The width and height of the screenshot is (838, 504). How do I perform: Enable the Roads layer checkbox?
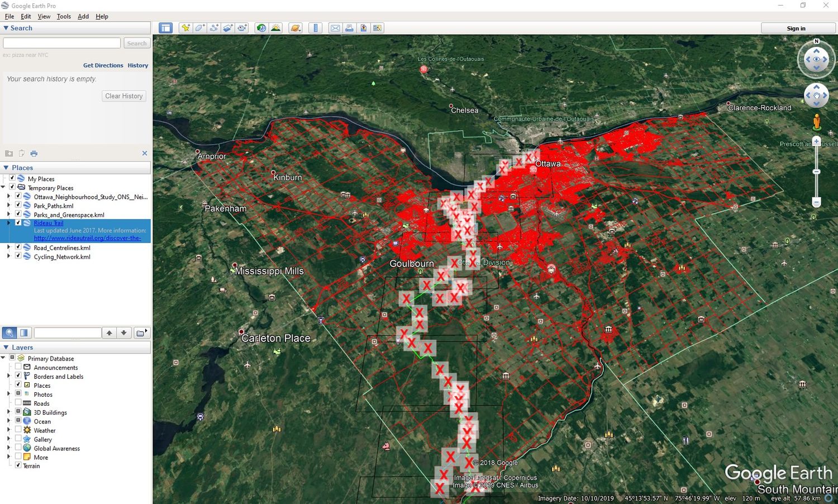click(x=18, y=403)
